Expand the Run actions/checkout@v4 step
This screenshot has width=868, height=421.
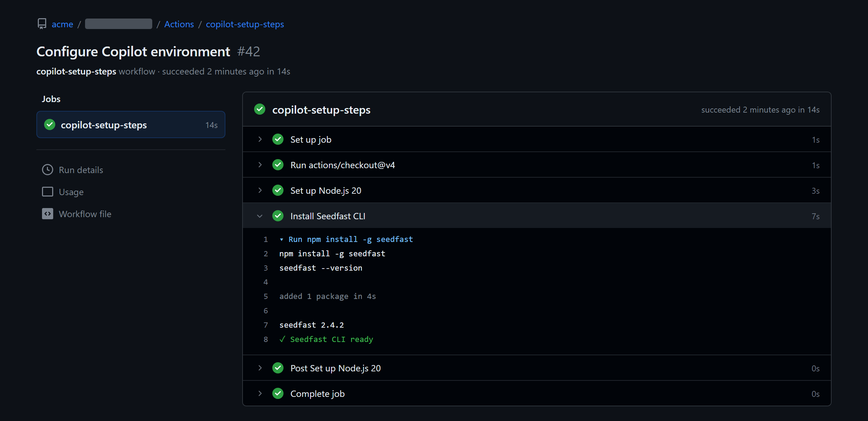click(260, 165)
